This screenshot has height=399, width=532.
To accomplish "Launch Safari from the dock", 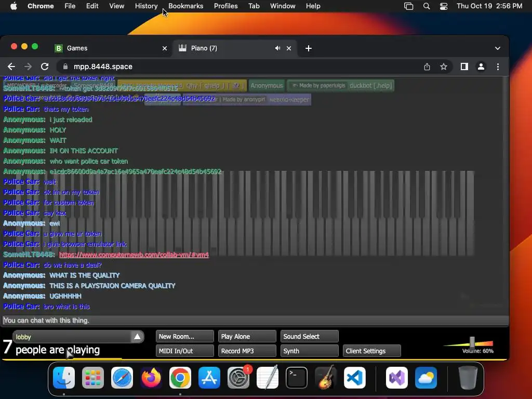I will 122,377.
